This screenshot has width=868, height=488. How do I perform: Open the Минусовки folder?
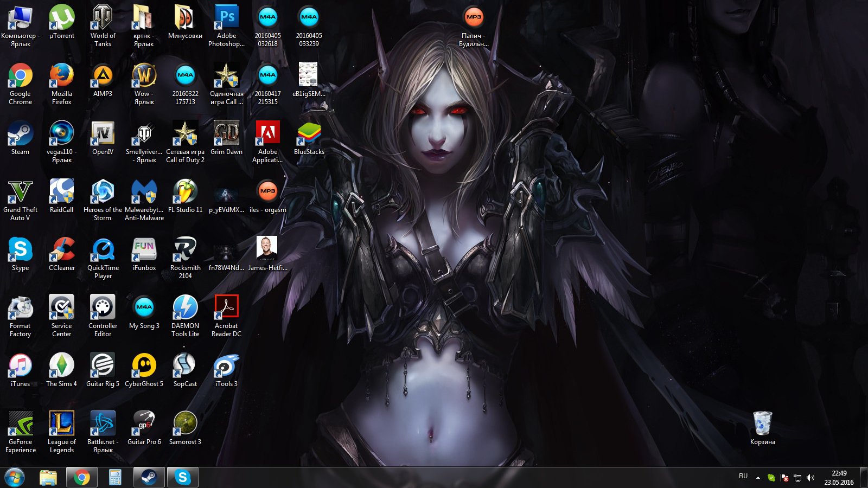(x=185, y=17)
